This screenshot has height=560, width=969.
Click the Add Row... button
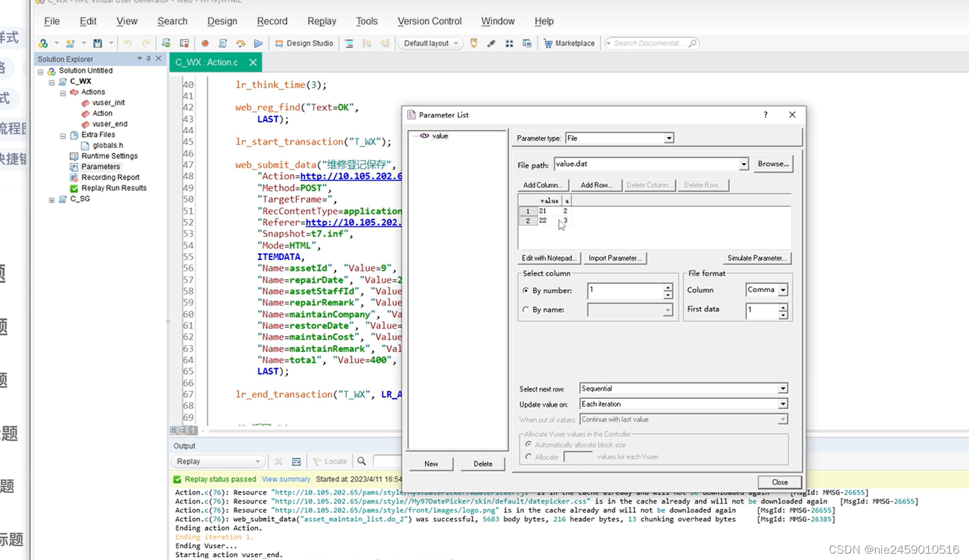(x=596, y=185)
